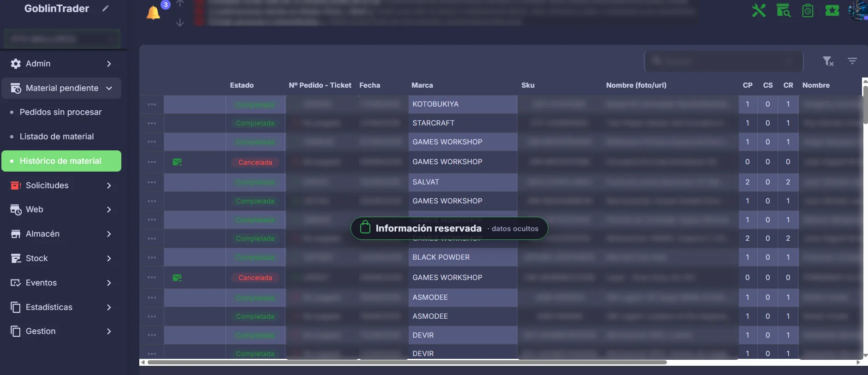868x375 pixels.
Task: Click the Eventos sidebar icon
Action: click(16, 283)
